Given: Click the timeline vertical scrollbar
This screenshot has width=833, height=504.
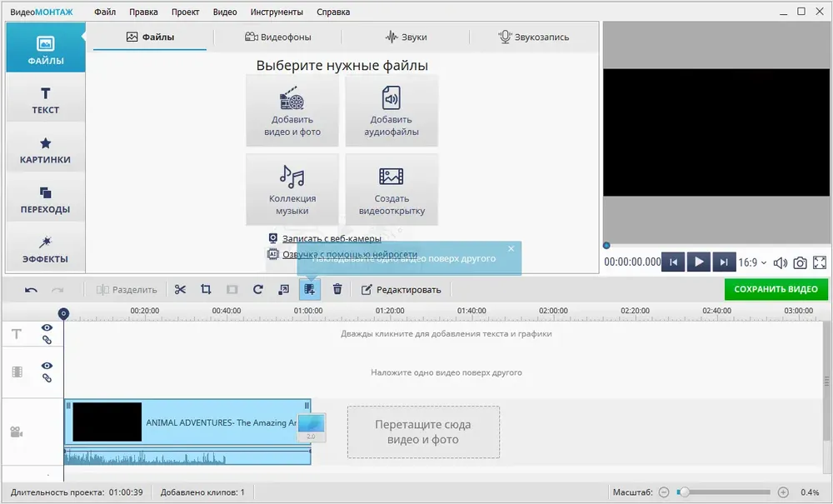Looking at the screenshot, I should pyautogui.click(x=827, y=380).
